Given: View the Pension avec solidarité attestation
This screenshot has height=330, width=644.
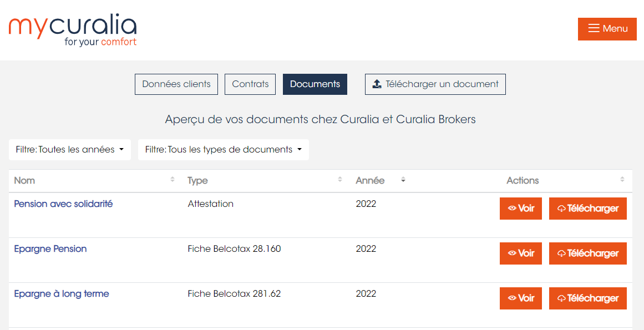Looking at the screenshot, I should tap(521, 209).
